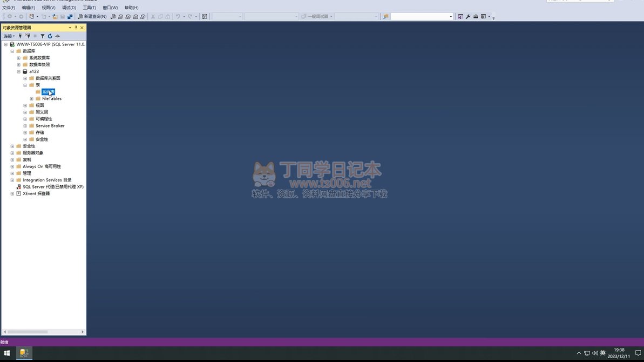This screenshot has width=644, height=362.
Task: Click the Save All disks icon
Action: click(70, 17)
